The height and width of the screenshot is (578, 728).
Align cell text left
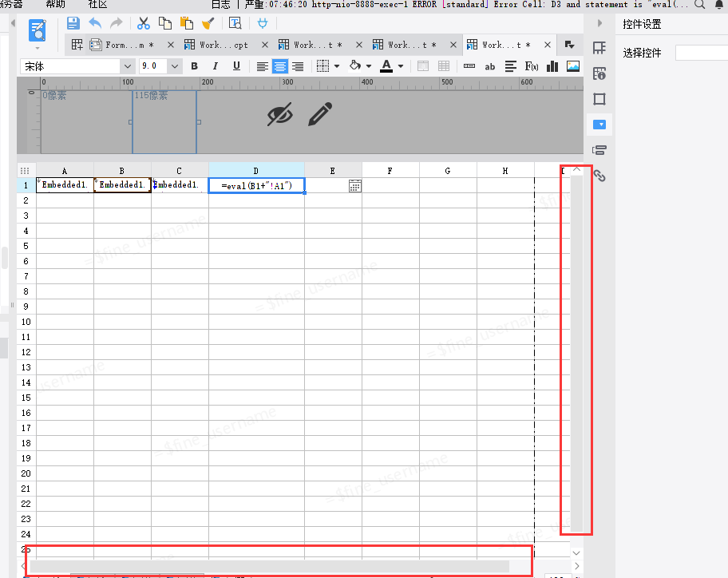pos(263,67)
